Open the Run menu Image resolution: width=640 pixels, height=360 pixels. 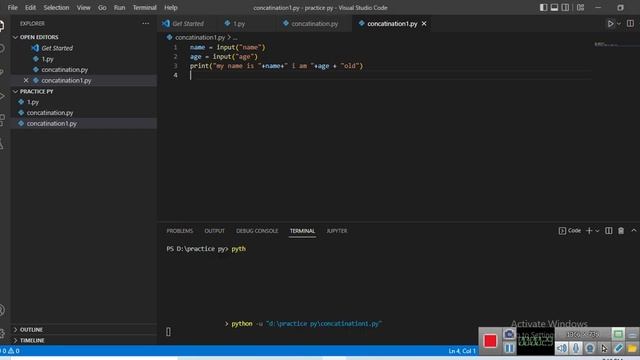click(x=120, y=7)
